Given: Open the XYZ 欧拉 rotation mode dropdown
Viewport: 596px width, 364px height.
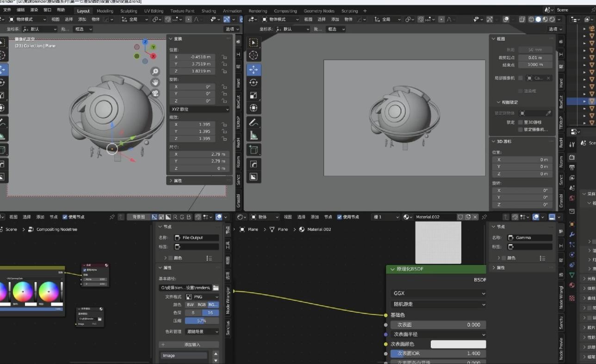Looking at the screenshot, I should 200,109.
